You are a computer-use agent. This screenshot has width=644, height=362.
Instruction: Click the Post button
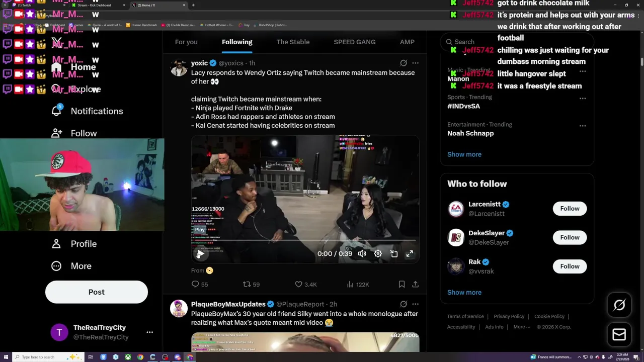tap(97, 292)
